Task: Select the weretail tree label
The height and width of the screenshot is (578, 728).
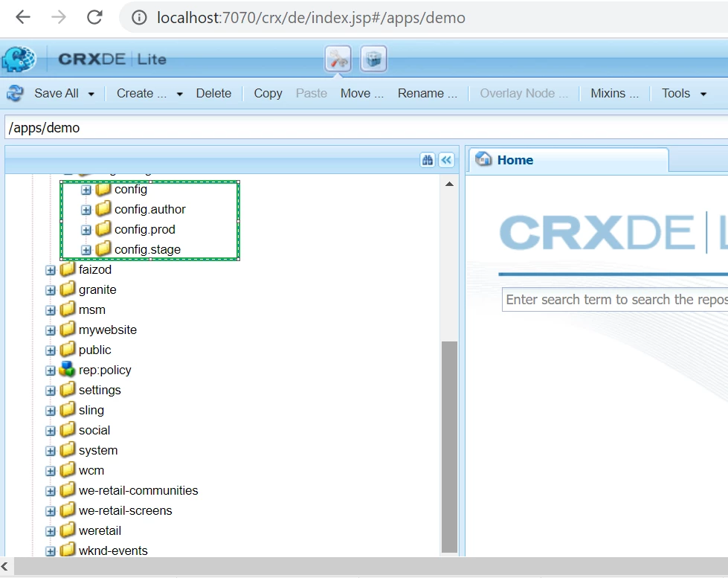Action: tap(100, 530)
